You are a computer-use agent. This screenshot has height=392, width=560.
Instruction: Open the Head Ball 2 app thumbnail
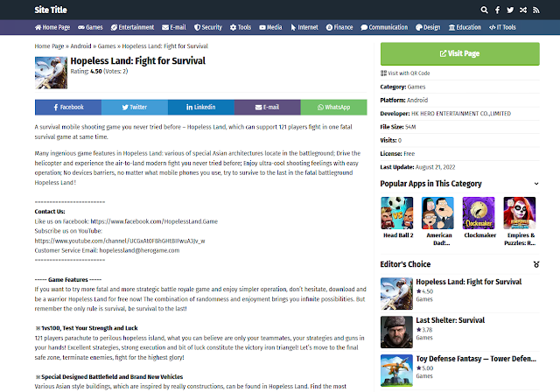click(396, 213)
